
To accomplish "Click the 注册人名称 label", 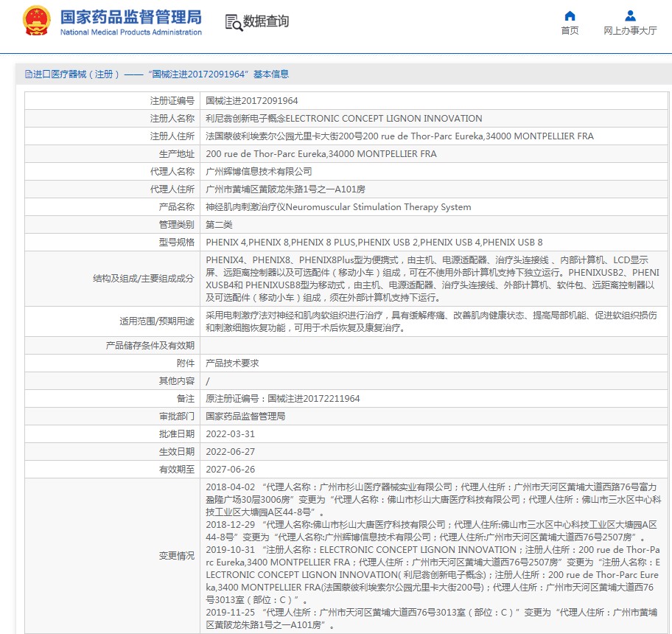I will [172, 118].
